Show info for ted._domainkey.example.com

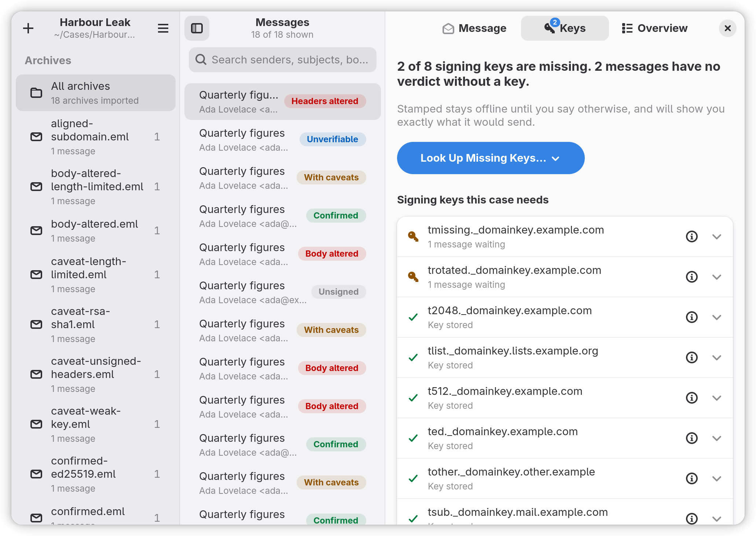(691, 438)
